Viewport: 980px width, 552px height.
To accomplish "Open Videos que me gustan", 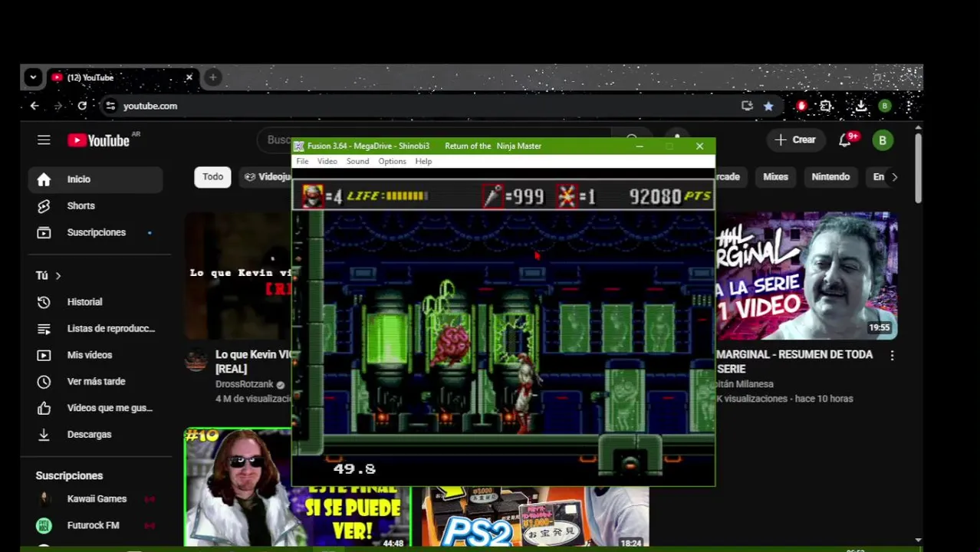I will [96, 408].
